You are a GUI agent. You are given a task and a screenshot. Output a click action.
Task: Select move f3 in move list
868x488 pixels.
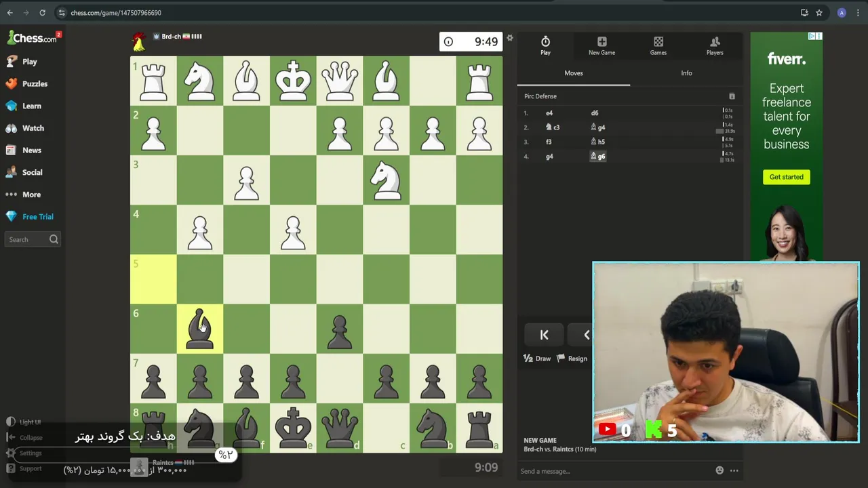click(x=549, y=142)
